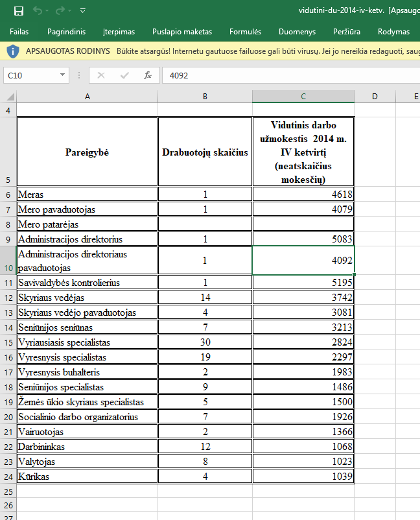
Task: Select the cell containing Meras
Action: click(87, 194)
